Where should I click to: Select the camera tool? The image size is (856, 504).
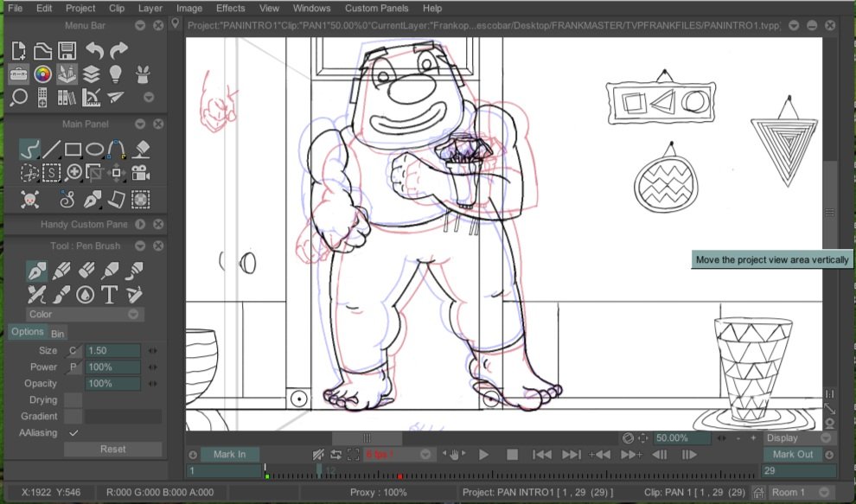(x=141, y=173)
